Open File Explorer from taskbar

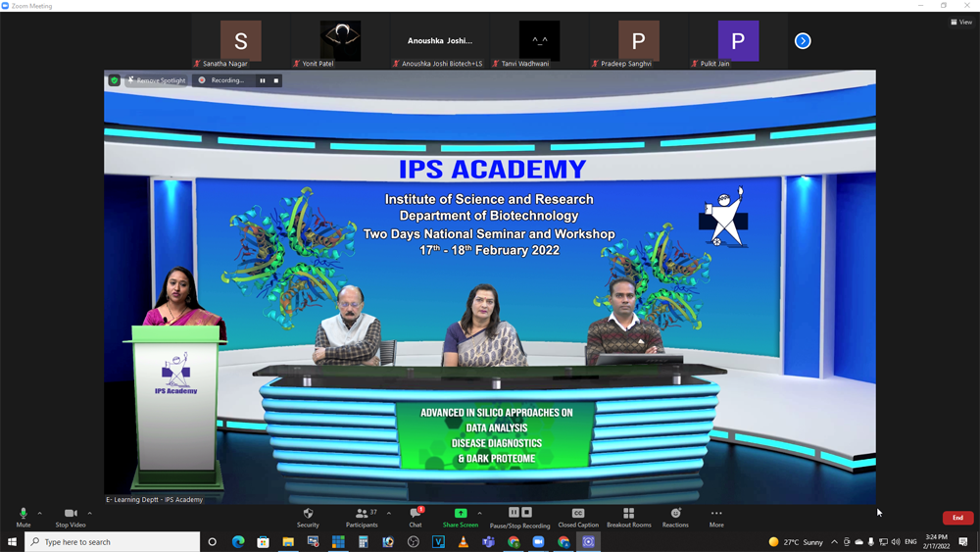288,542
